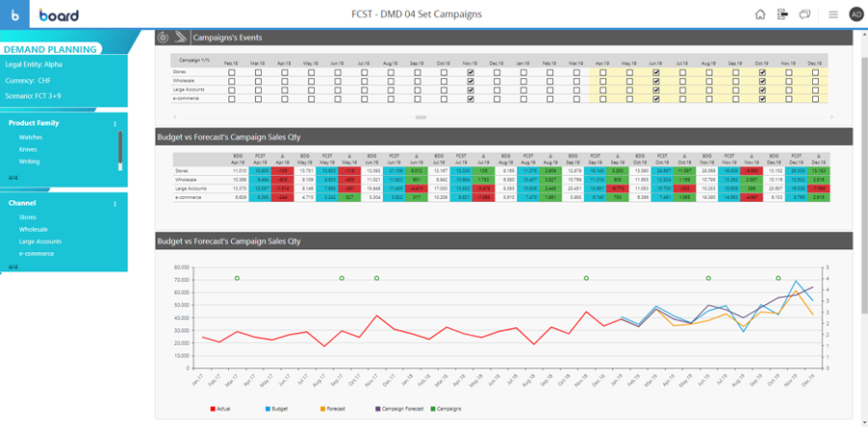Open the AD user profile avatar

855,14
